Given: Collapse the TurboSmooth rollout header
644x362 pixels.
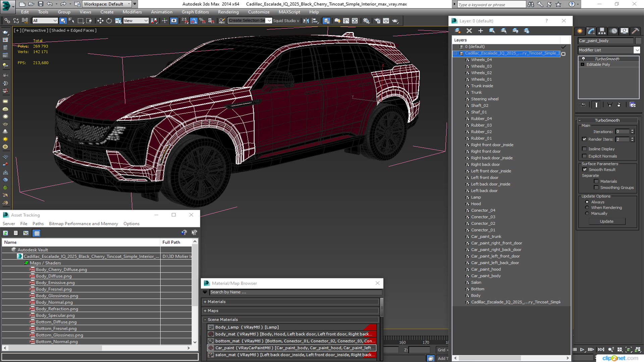Looking at the screenshot, I should click(x=607, y=120).
